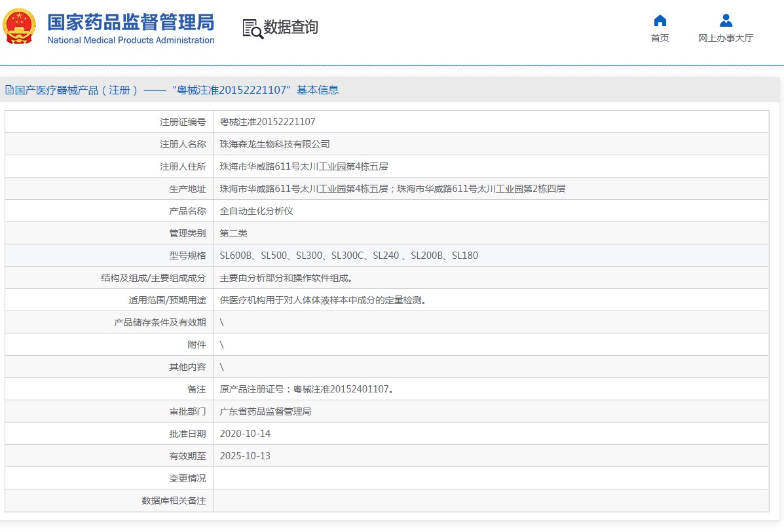Go to 首页 via home icon
This screenshot has height=532, width=784.
tap(660, 20)
